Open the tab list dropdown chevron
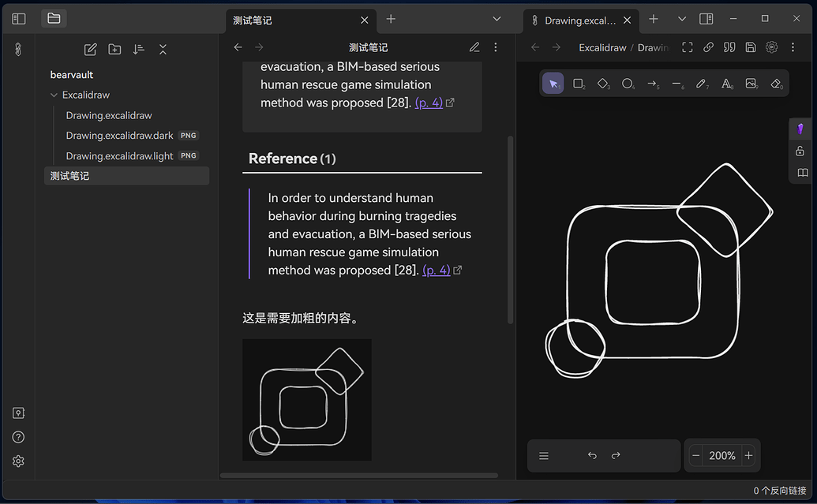 (x=496, y=18)
